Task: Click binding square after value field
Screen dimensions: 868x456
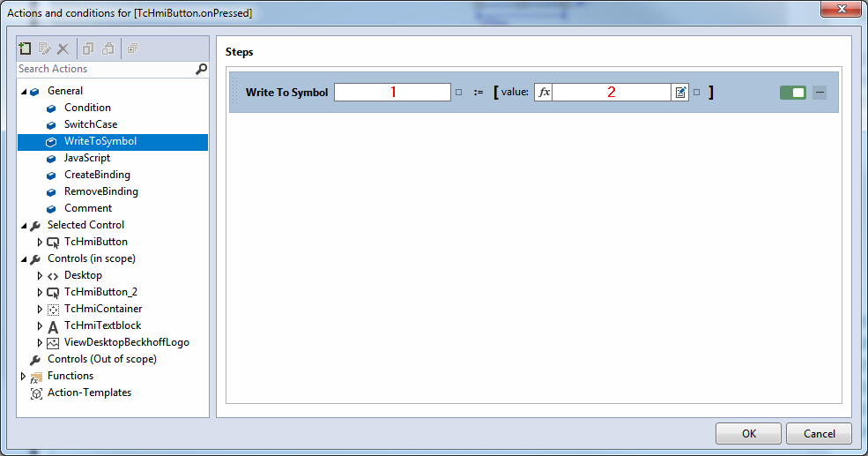Action: pyautogui.click(x=697, y=93)
